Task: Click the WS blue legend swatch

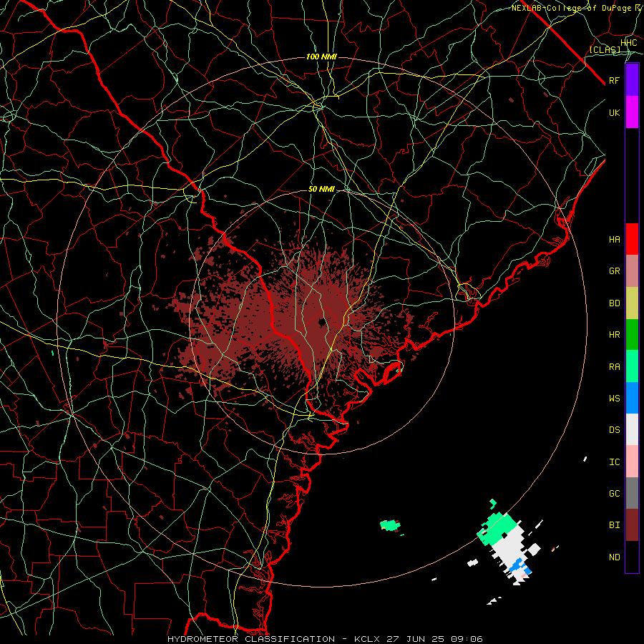Action: [x=632, y=398]
